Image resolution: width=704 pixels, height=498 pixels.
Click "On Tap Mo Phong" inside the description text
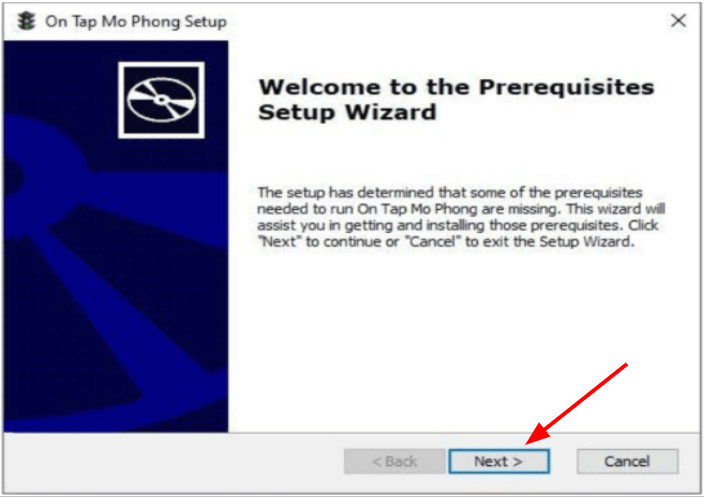click(417, 209)
